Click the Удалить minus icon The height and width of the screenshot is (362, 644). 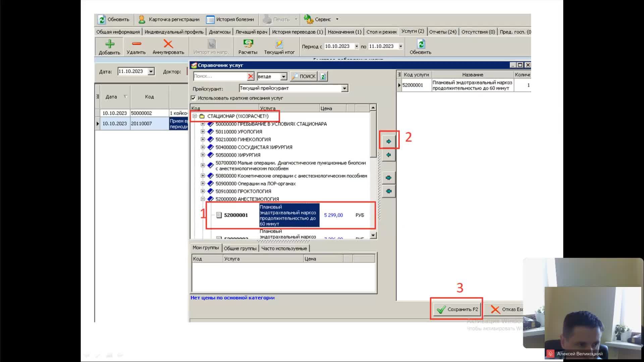click(x=136, y=44)
